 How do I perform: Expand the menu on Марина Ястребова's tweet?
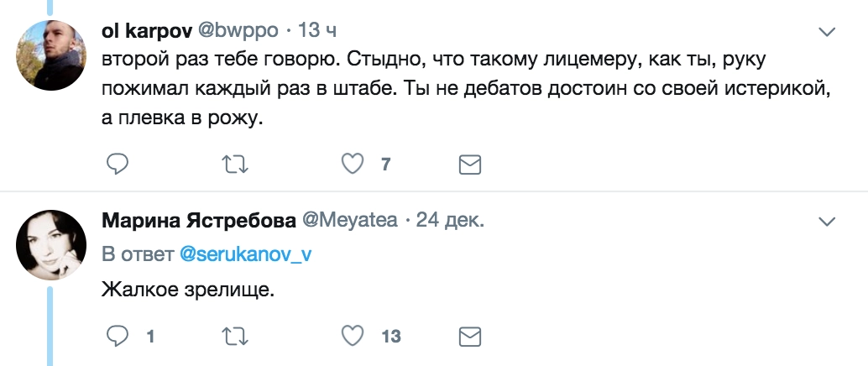click(x=827, y=222)
